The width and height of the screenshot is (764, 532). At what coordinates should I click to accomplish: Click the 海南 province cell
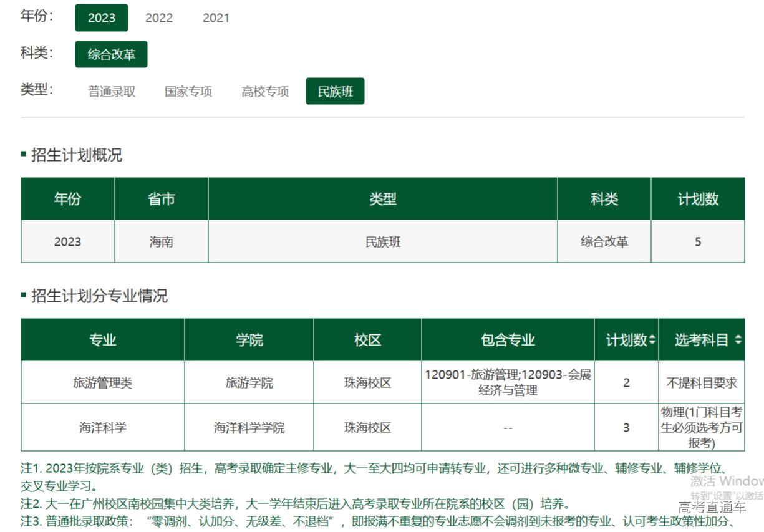tap(161, 242)
